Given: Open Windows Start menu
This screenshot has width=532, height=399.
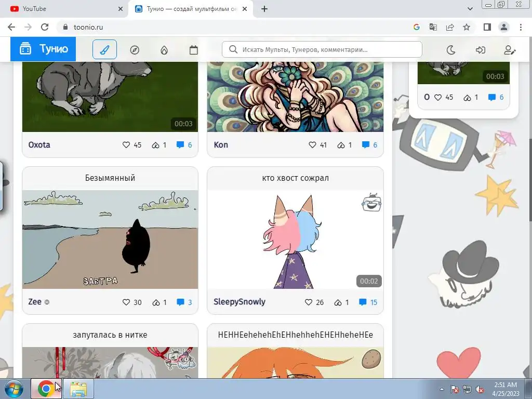Looking at the screenshot, I should [14, 389].
